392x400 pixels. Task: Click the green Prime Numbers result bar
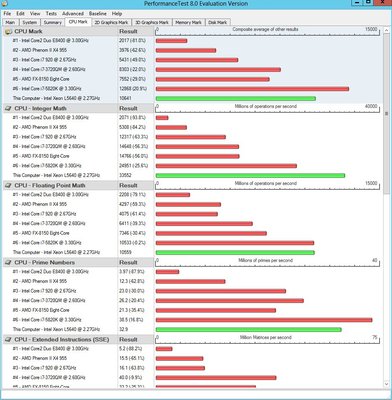[x=249, y=330]
